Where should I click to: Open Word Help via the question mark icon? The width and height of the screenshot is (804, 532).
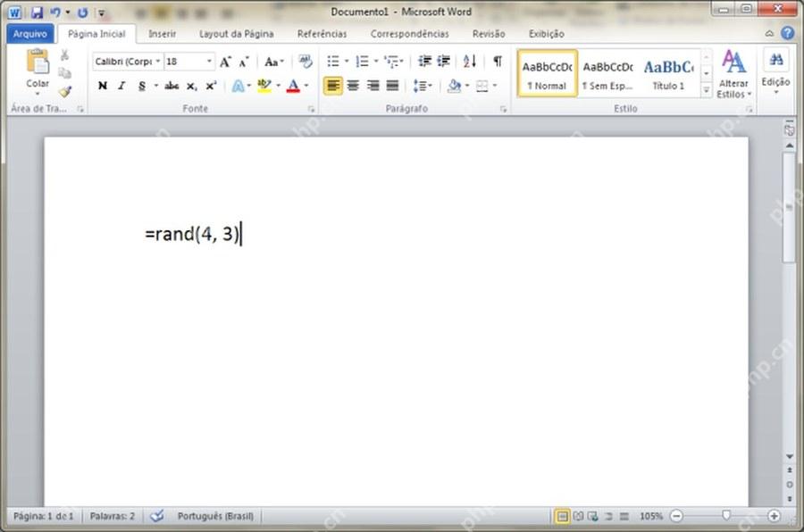[788, 33]
